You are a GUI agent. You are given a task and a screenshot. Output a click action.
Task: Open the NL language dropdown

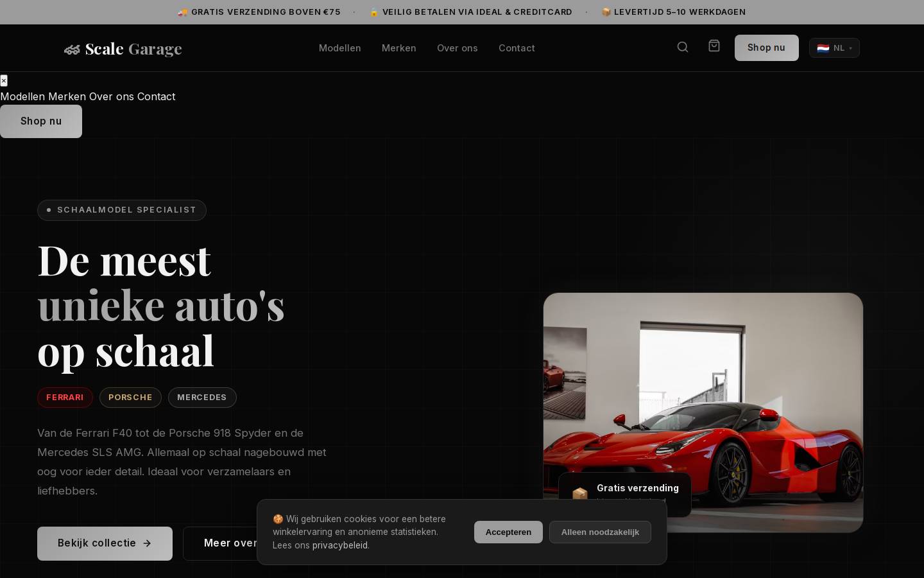[834, 48]
